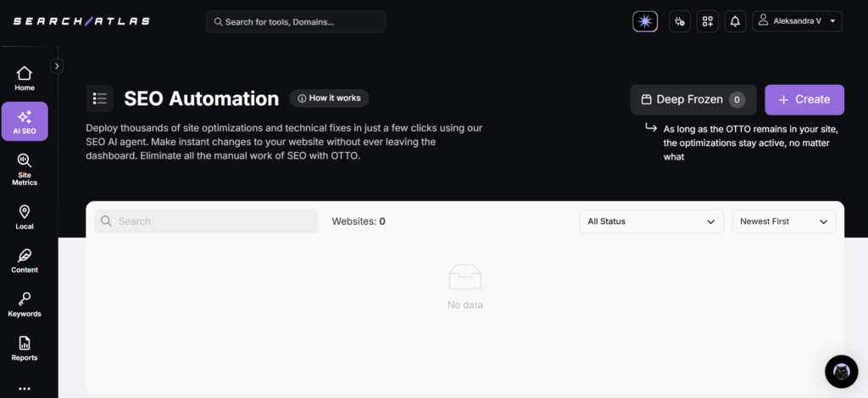Open Reports in the sidebar

(25, 348)
